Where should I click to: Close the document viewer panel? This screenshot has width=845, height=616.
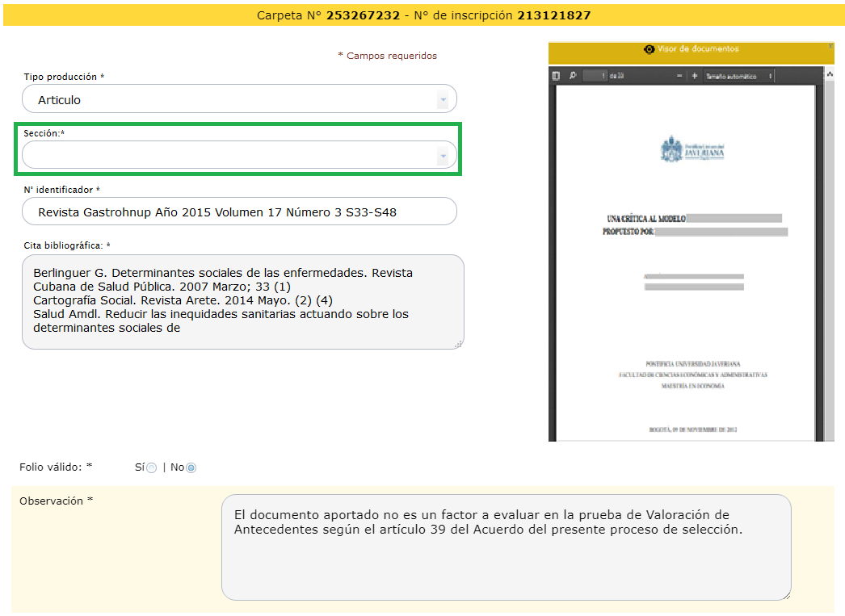pos(830,47)
